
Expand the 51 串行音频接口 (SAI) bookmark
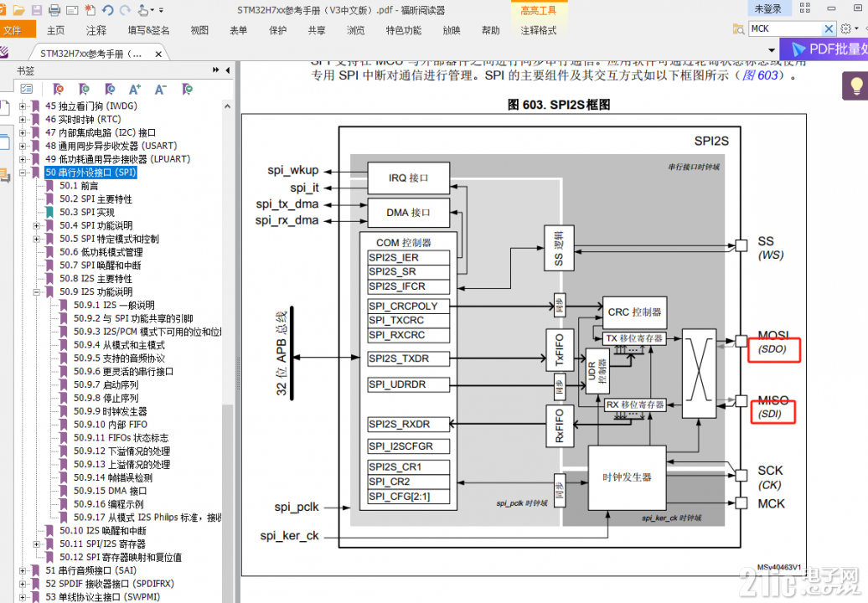[x=23, y=570]
